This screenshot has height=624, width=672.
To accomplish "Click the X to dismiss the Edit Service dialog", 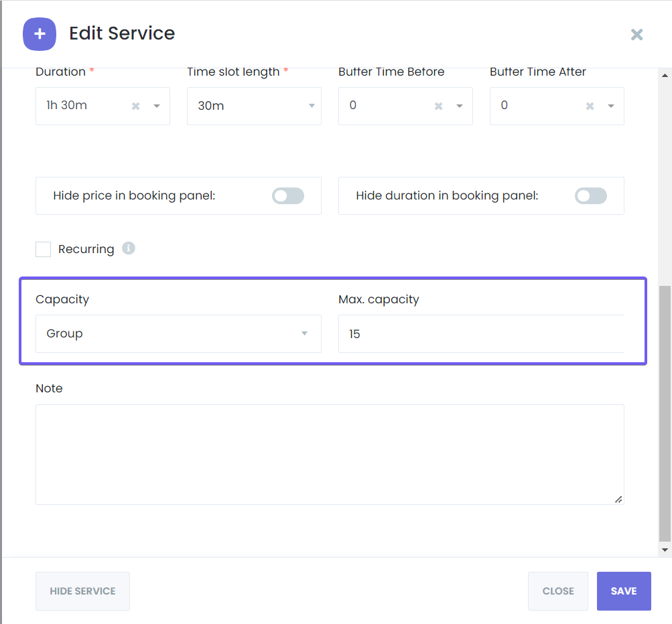I will click(x=636, y=34).
